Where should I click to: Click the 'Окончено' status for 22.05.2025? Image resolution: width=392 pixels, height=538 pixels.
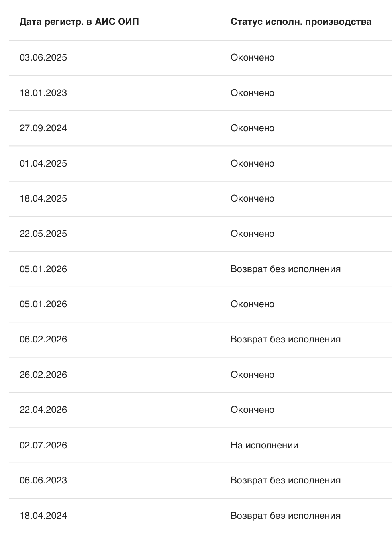253,234
